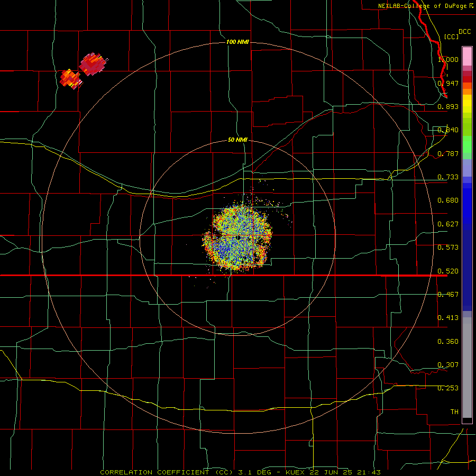Click the 0.467 value on the color scale
The width and height of the screenshot is (476, 476).
coord(448,295)
